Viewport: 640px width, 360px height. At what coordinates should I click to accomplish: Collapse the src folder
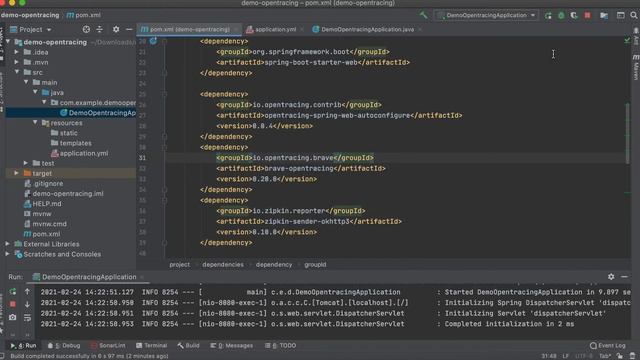17,72
